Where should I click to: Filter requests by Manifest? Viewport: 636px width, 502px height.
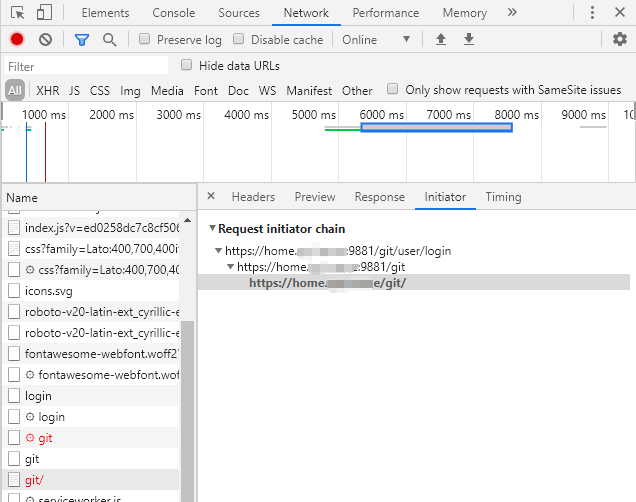[x=309, y=90]
